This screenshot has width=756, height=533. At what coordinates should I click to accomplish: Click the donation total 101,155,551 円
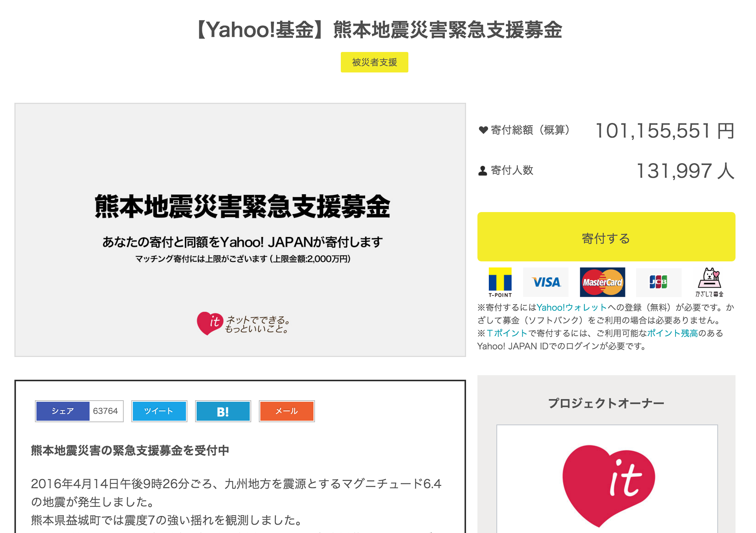[x=665, y=131]
